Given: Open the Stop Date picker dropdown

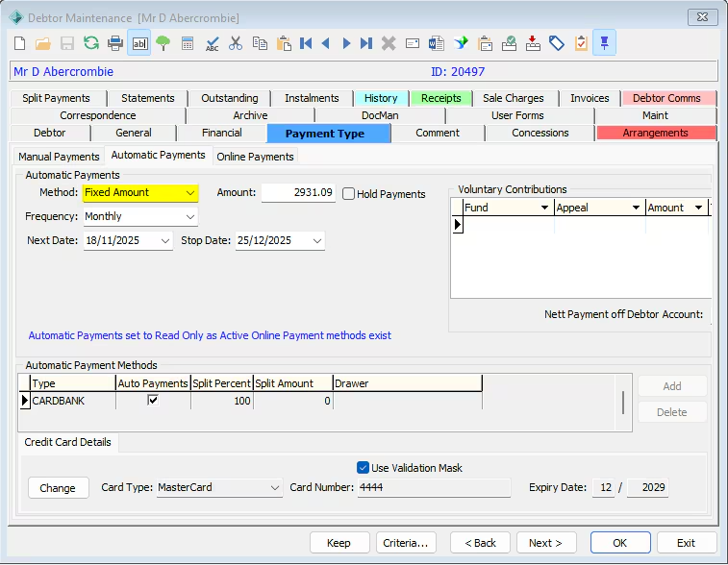Looking at the screenshot, I should (317, 241).
